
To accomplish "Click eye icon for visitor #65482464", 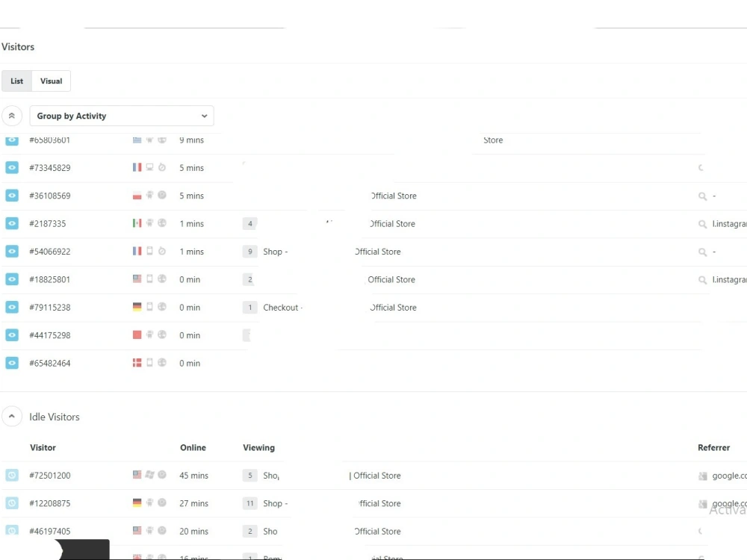I will [12, 363].
